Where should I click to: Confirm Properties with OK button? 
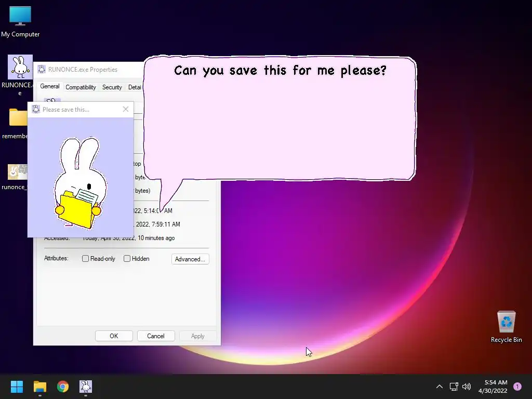pyautogui.click(x=114, y=336)
